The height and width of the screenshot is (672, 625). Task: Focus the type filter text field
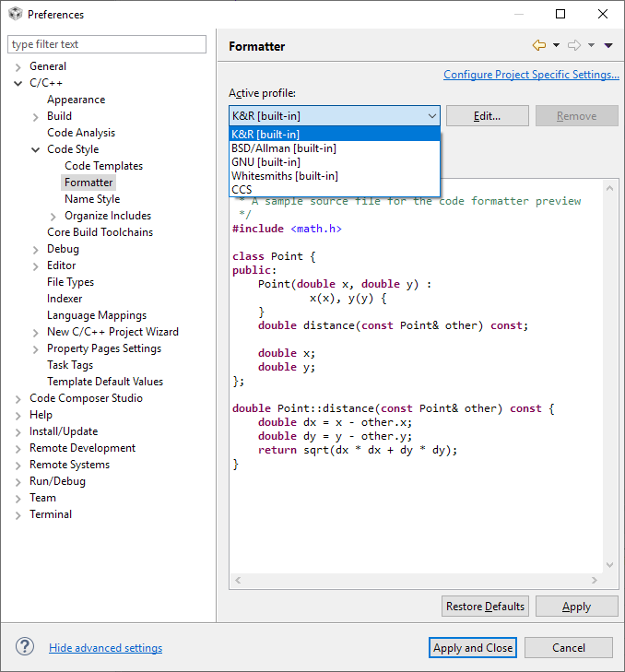coord(107,44)
